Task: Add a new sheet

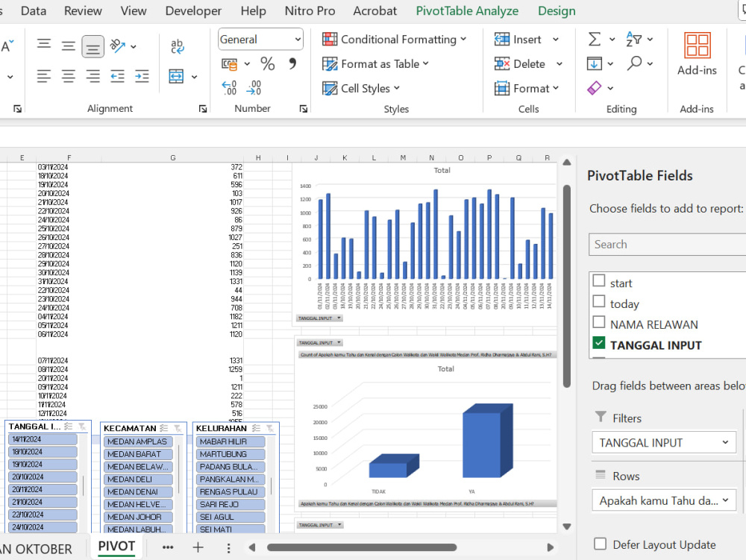Action: point(198,547)
